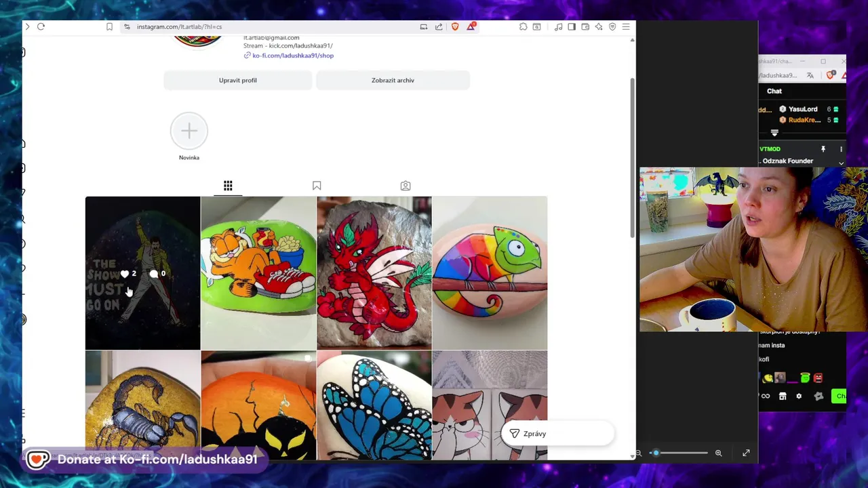Reload the Instagram page
This screenshot has width=868, height=488.
41,26
